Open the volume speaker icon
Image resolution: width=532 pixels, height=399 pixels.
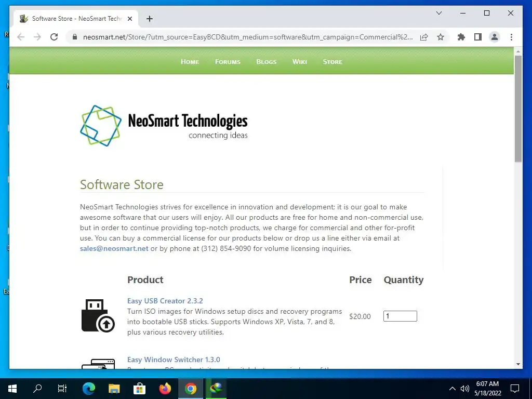click(x=465, y=389)
